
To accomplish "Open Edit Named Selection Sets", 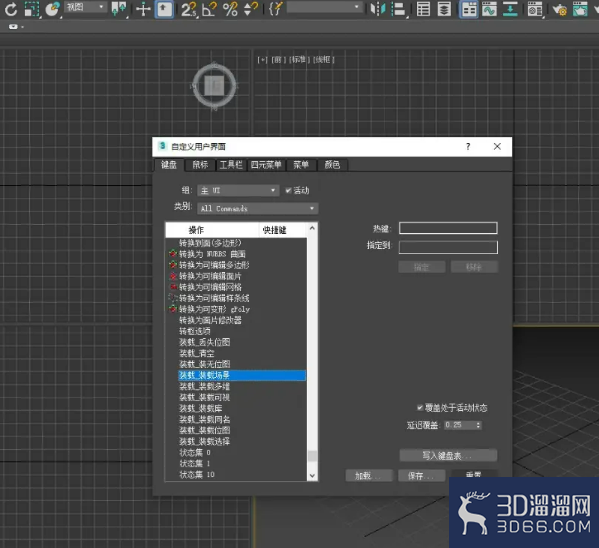I will pos(275,9).
